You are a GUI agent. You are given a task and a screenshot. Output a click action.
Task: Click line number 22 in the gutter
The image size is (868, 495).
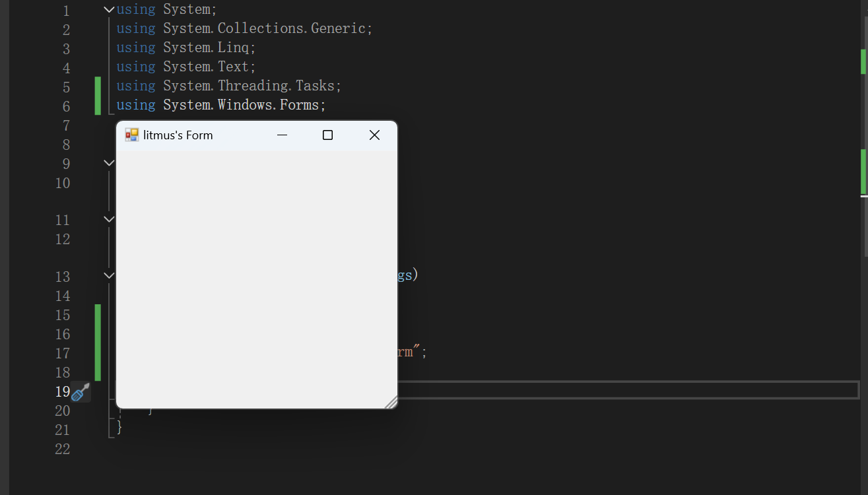(x=63, y=449)
